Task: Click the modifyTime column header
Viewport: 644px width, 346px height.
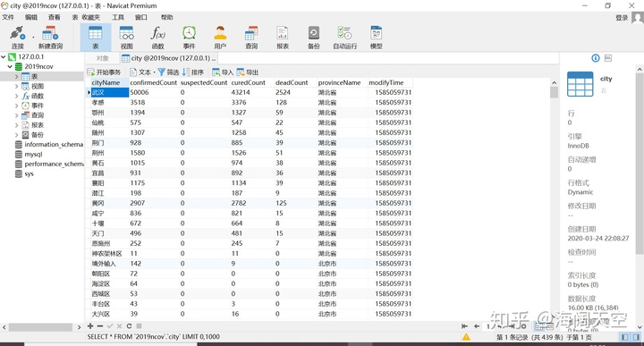Action: tap(389, 82)
